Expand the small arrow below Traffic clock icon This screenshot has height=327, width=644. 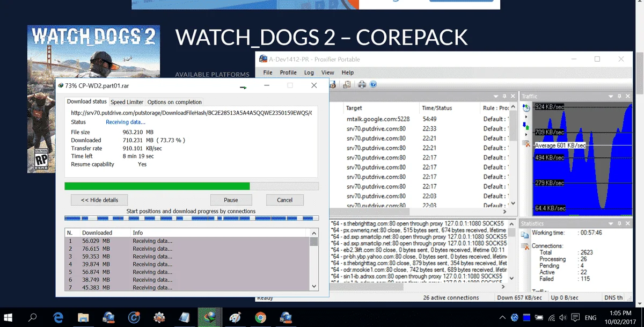[526, 117]
